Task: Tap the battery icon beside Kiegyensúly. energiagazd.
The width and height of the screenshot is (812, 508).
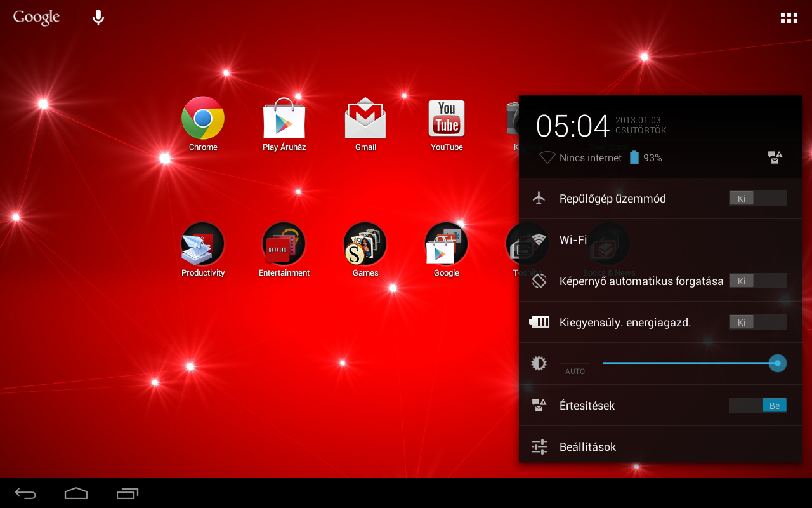Action: (539, 322)
